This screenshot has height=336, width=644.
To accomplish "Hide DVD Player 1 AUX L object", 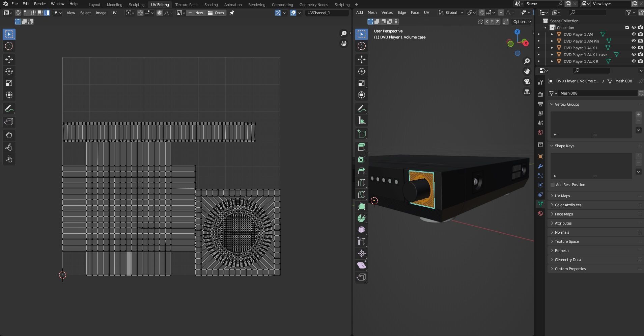I will coord(634,48).
